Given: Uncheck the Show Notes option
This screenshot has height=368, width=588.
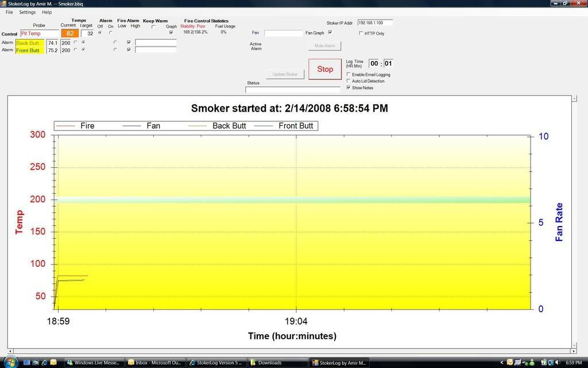Looking at the screenshot, I should (349, 87).
